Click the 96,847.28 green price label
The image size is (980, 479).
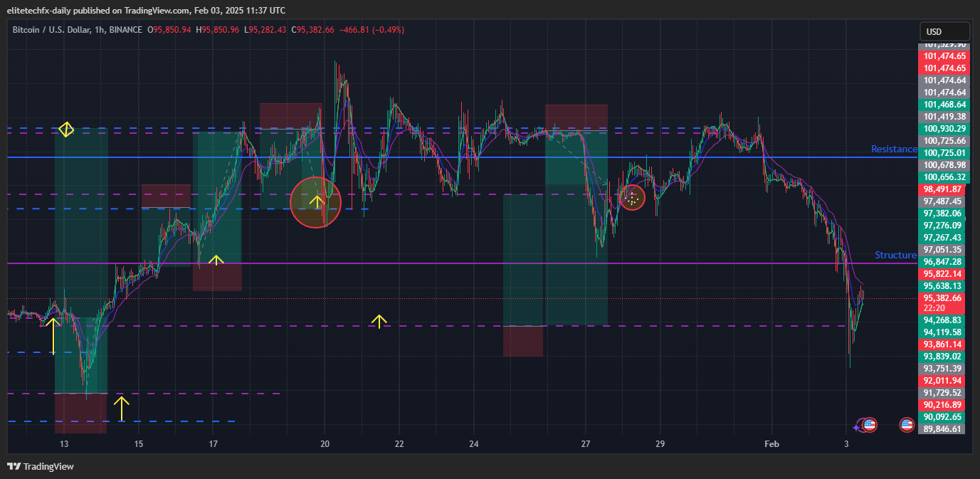[943, 261]
